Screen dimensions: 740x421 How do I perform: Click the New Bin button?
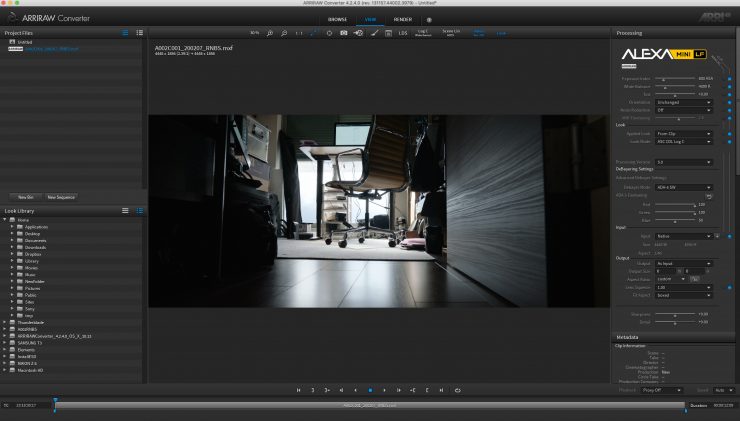coord(24,197)
